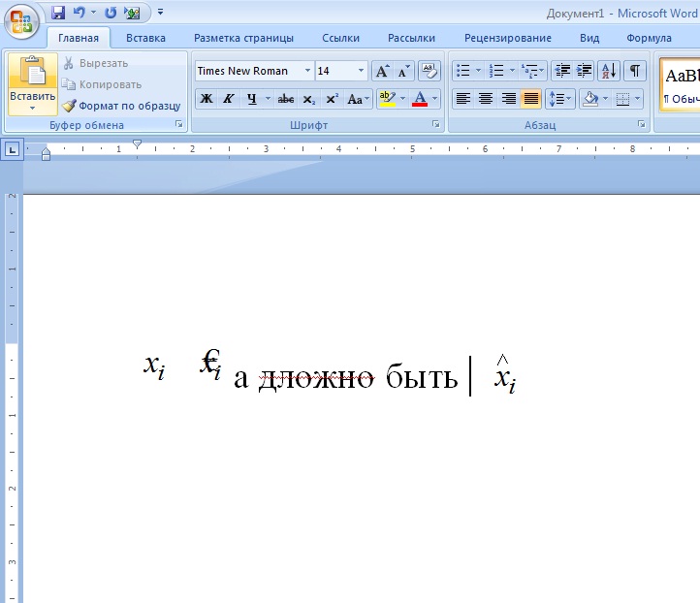The width and height of the screenshot is (700, 603).
Task: Apply red font color
Action: pyautogui.click(x=420, y=98)
